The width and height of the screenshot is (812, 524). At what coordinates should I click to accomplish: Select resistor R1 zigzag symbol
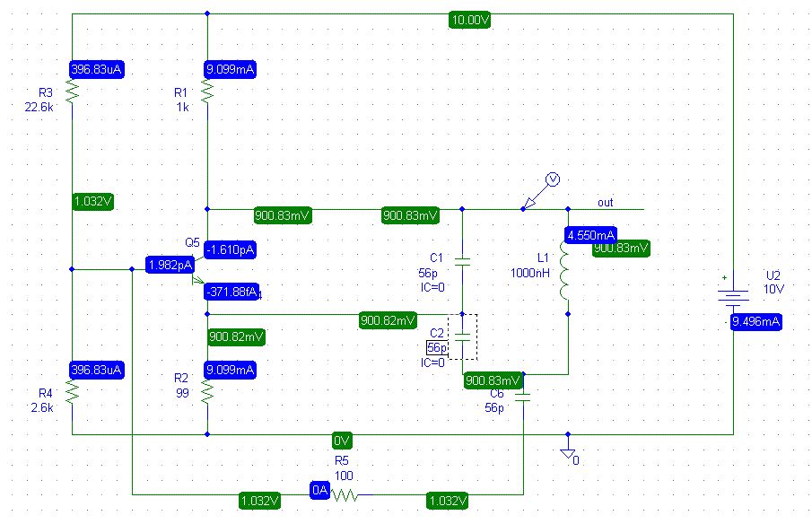click(x=207, y=92)
